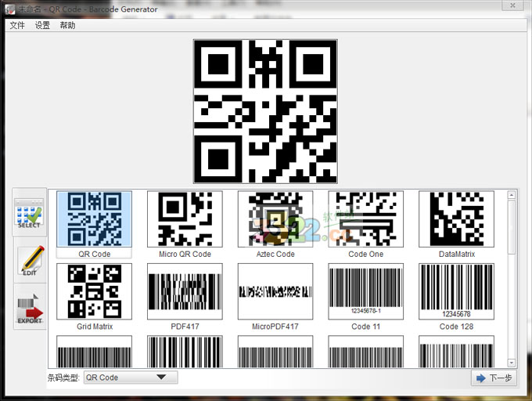This screenshot has height=401, width=532.
Task: Open the 设置 menu
Action: coord(42,25)
